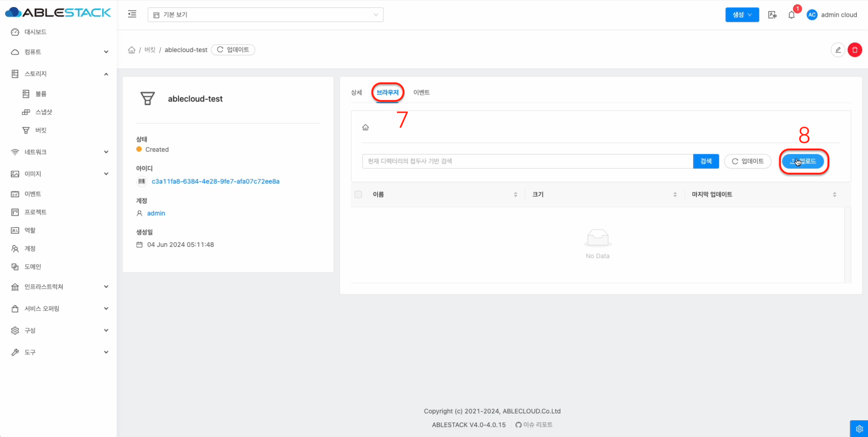
Task: Expand the 도구 menu
Action: pos(58,352)
